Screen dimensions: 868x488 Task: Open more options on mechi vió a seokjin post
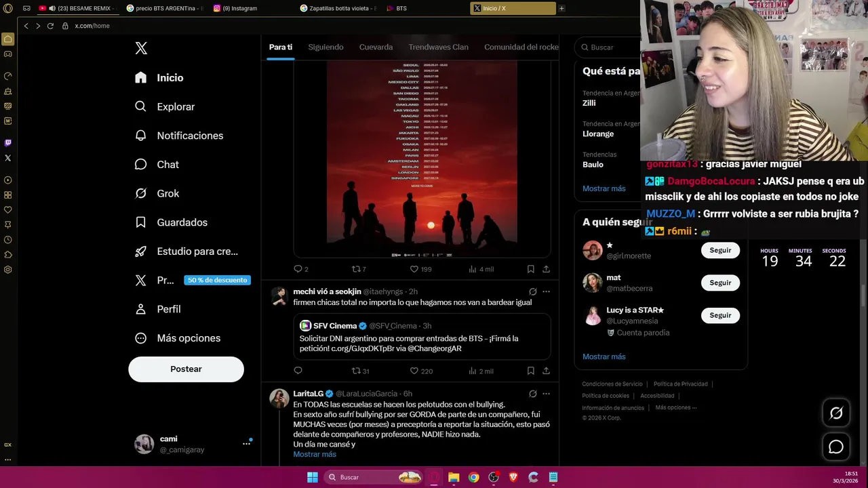(x=546, y=291)
